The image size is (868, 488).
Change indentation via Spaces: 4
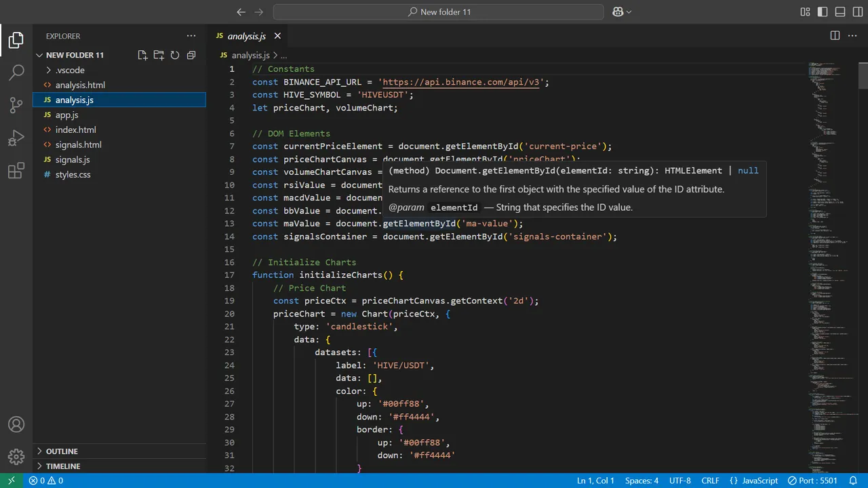pos(642,481)
